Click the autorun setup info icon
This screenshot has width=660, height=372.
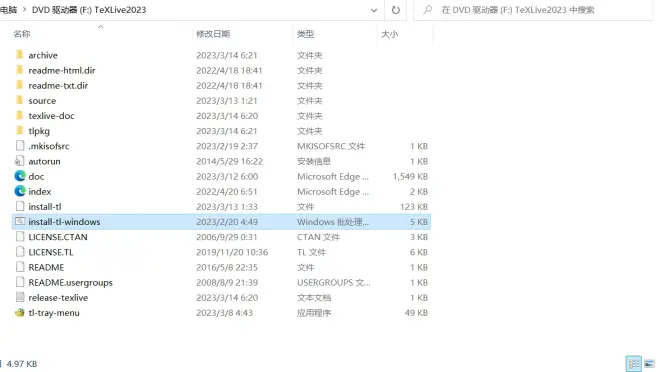(19, 161)
